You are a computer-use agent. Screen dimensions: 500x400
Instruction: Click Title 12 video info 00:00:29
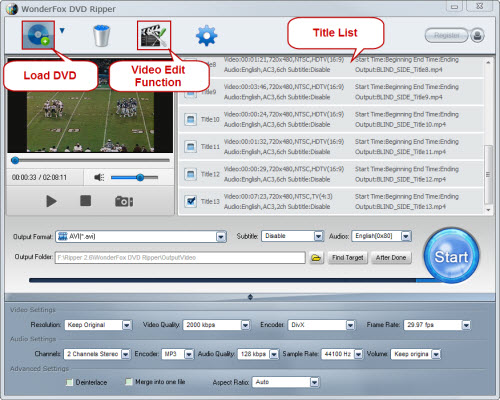[x=284, y=169]
